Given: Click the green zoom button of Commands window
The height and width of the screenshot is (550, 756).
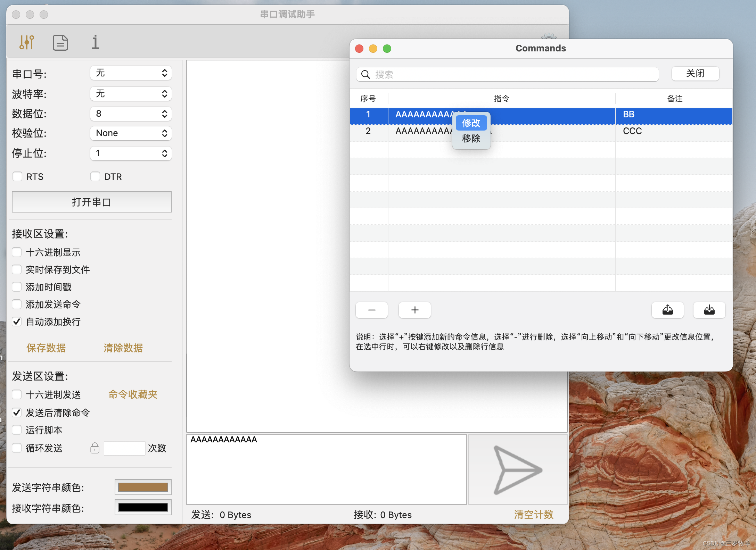Looking at the screenshot, I should point(387,49).
